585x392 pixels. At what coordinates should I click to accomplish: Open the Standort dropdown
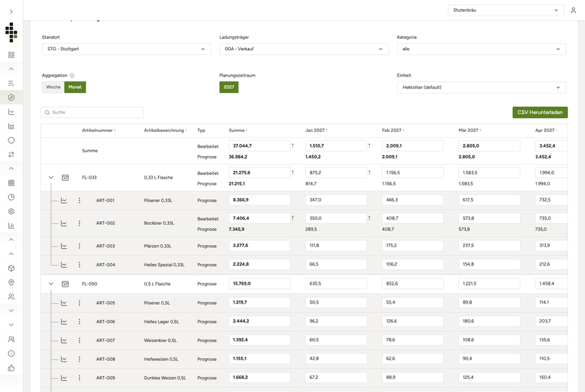(126, 49)
